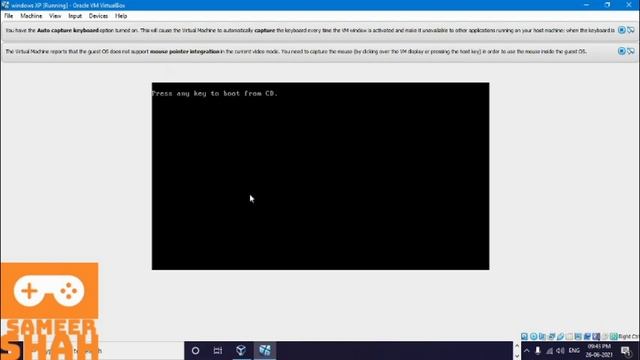The image size is (640, 360).
Task: Open the View menu
Action: 55,16
